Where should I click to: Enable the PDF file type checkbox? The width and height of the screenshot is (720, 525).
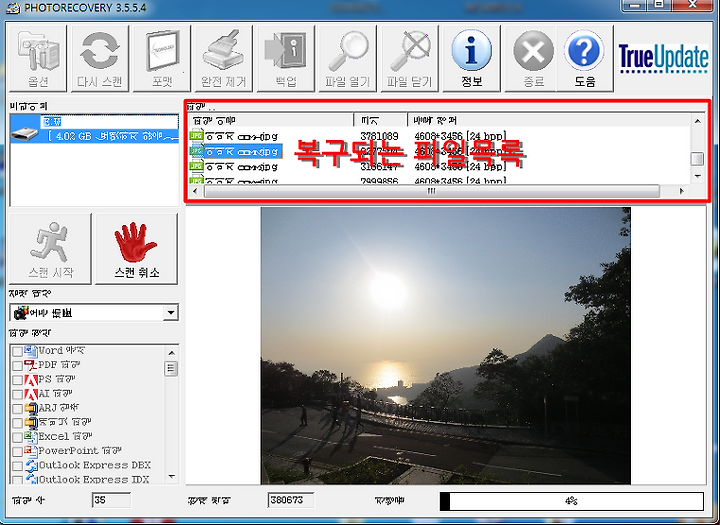pyautogui.click(x=17, y=366)
